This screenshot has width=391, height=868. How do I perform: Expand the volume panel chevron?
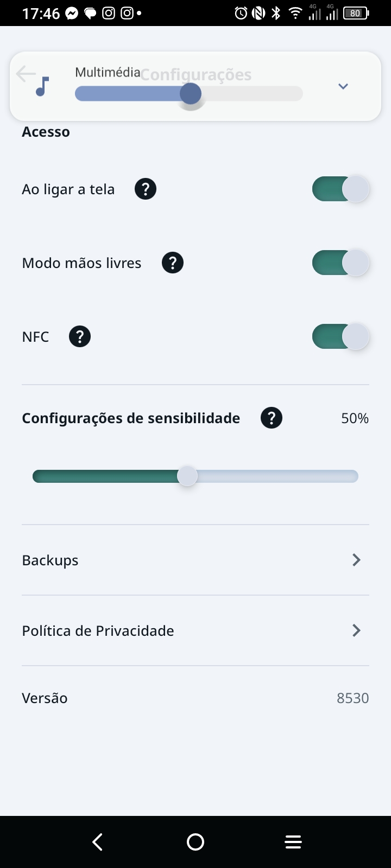(343, 86)
